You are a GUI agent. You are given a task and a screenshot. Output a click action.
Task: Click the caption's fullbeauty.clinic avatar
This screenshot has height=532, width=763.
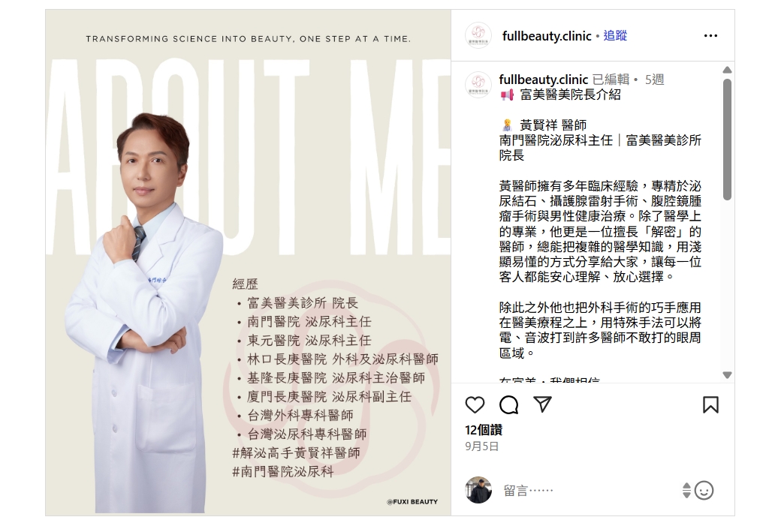(x=478, y=85)
